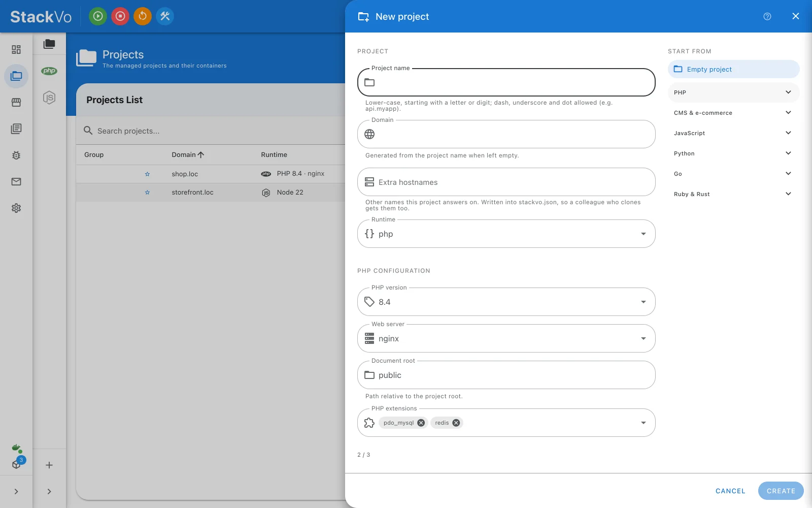Viewport: 812px width, 508px height.
Task: Open the PHP version 8.4 dropdown
Action: click(x=506, y=302)
